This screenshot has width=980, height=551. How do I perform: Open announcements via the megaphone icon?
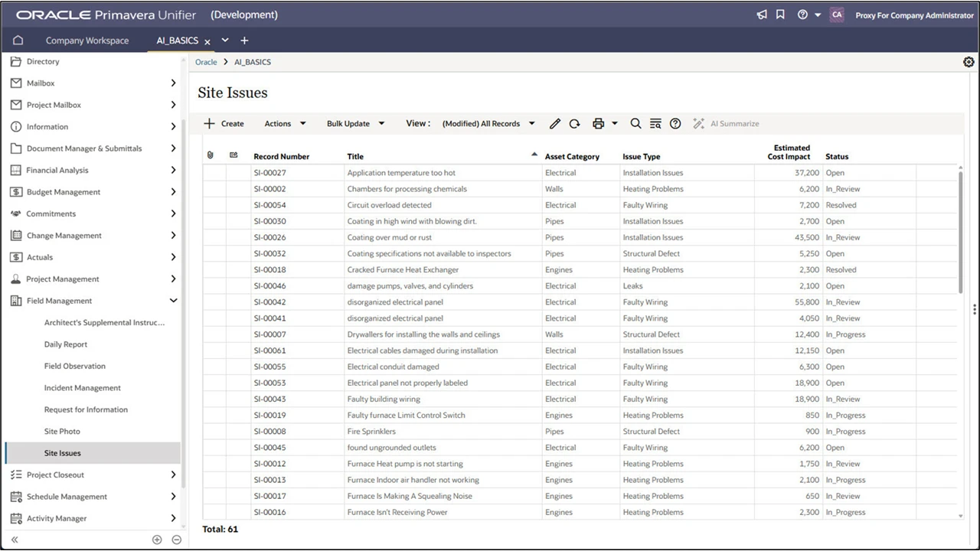[760, 14]
